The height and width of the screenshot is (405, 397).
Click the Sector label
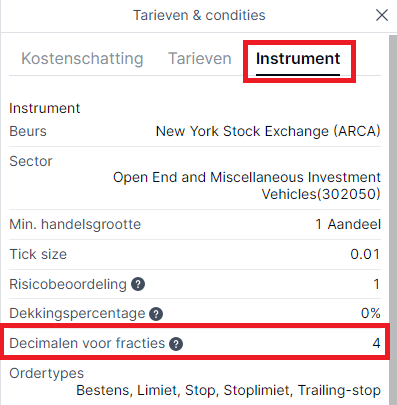click(x=31, y=161)
